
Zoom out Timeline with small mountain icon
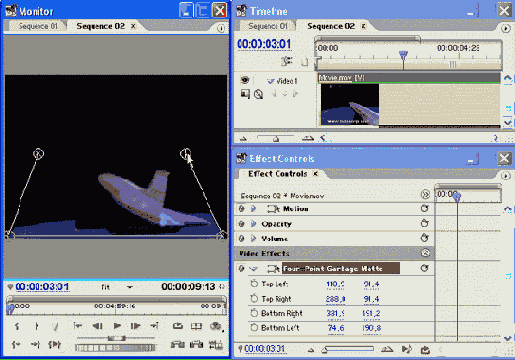243,138
